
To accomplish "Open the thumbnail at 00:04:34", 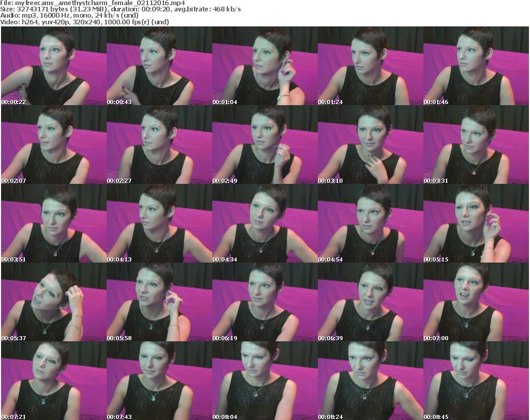I will pyautogui.click(x=265, y=224).
